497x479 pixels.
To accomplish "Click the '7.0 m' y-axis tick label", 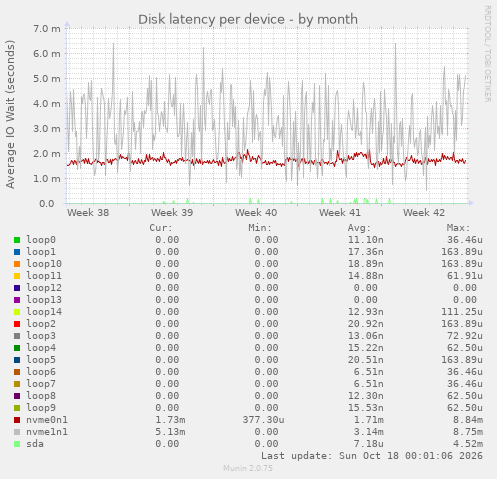I will click(47, 29).
